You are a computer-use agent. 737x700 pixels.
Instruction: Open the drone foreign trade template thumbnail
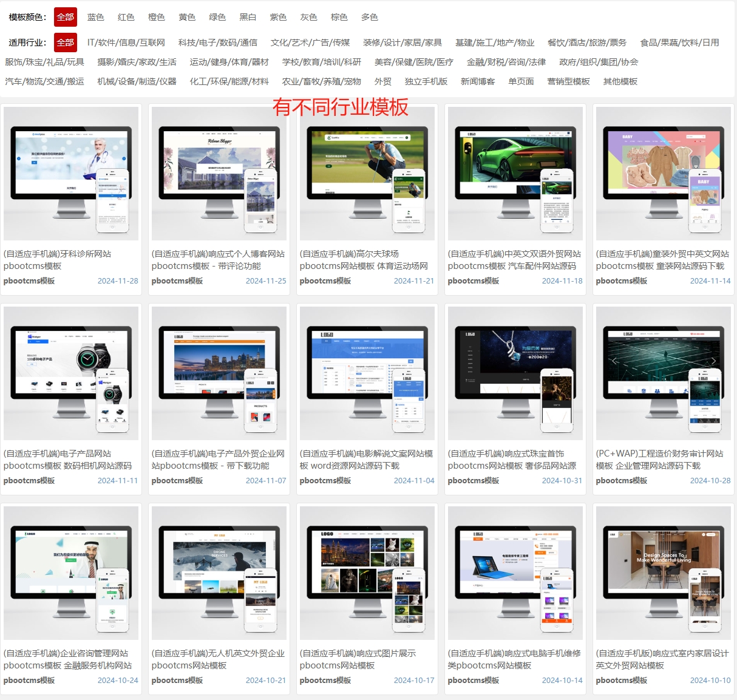pos(219,573)
